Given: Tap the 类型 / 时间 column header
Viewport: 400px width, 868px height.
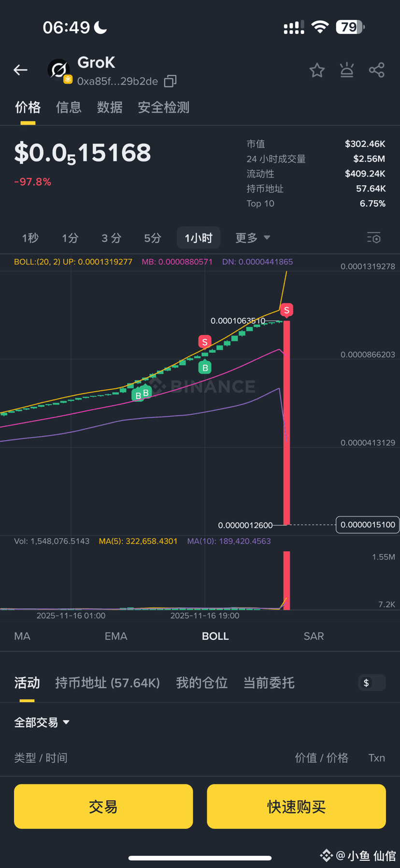Looking at the screenshot, I should (x=41, y=758).
